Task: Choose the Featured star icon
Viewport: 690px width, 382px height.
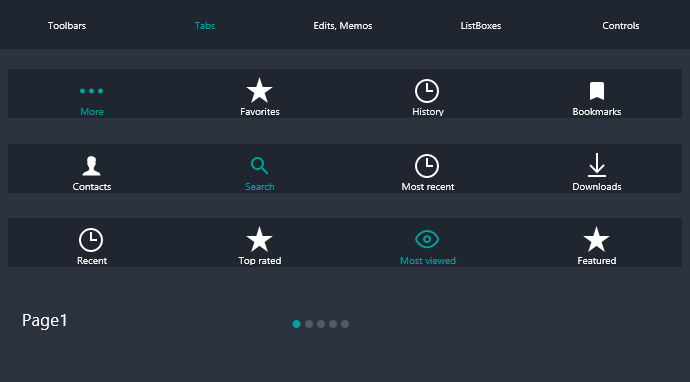Action: tap(596, 239)
